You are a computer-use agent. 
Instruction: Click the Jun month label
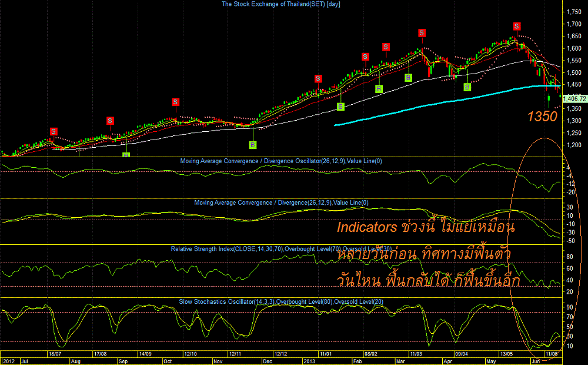click(536, 361)
